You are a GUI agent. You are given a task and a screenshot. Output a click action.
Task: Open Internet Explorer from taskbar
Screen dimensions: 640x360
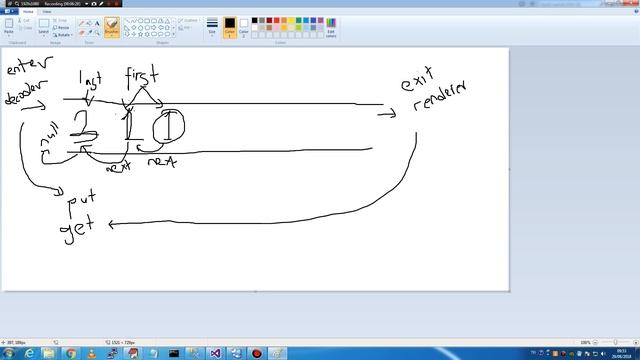click(x=29, y=353)
